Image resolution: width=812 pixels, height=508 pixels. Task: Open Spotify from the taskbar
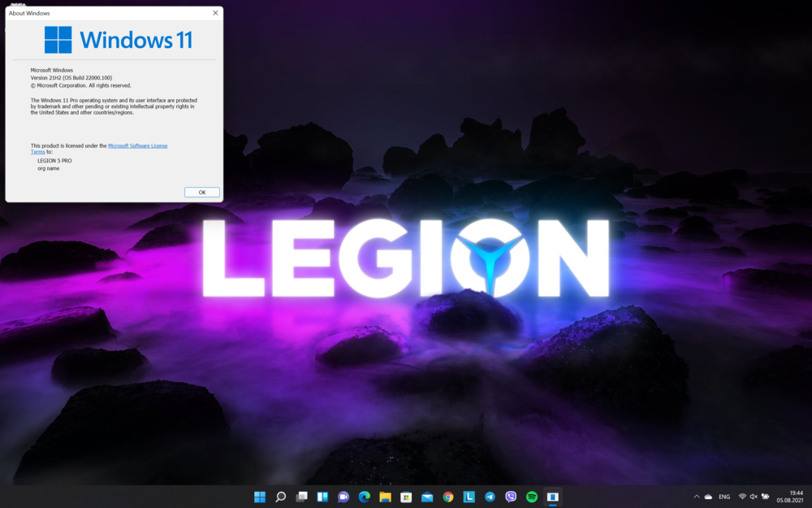532,497
